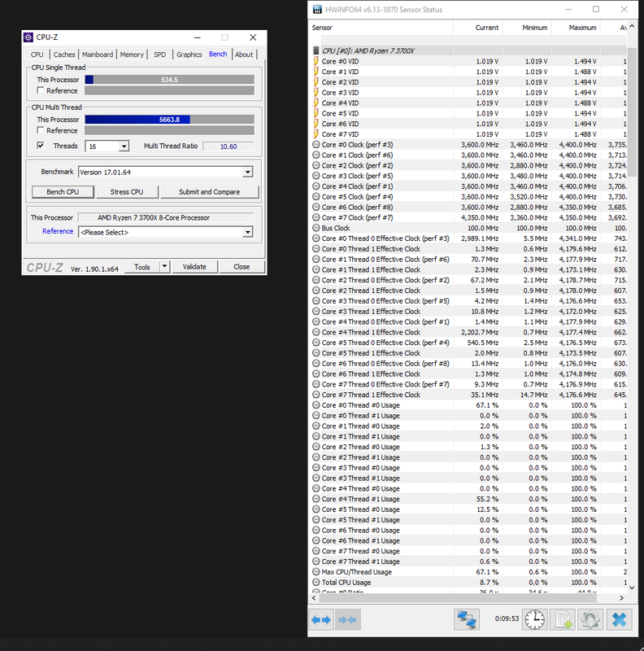Click lightning icon beside Core #7 VID

click(x=315, y=134)
